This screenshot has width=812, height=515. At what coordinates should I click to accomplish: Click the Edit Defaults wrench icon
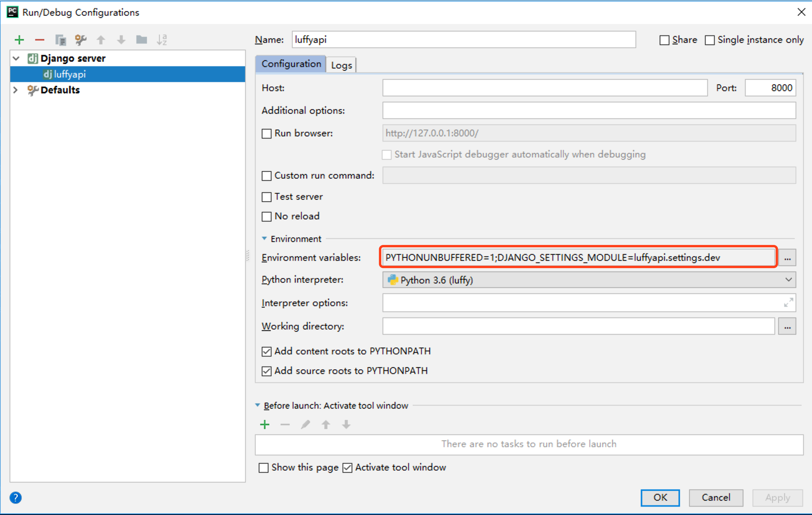(81, 40)
